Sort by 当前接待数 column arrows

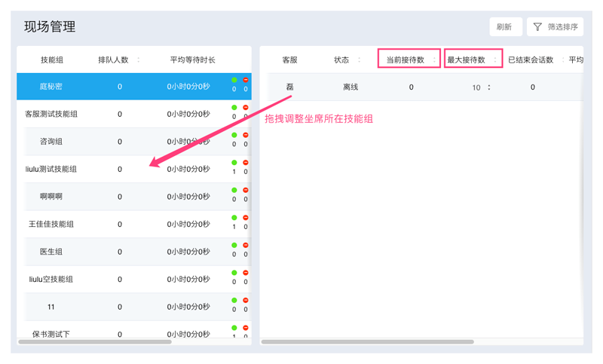(434, 60)
